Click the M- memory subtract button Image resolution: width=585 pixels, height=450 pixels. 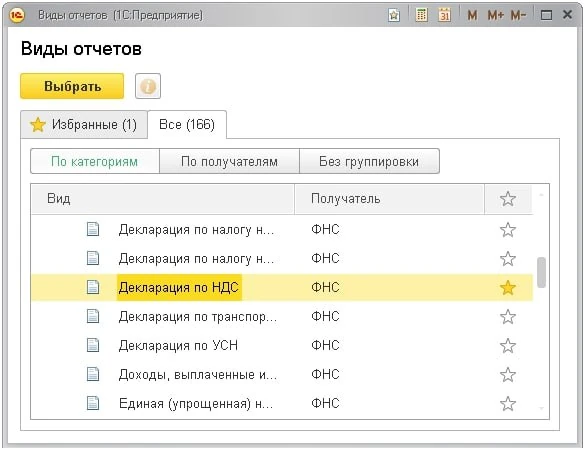pos(518,15)
